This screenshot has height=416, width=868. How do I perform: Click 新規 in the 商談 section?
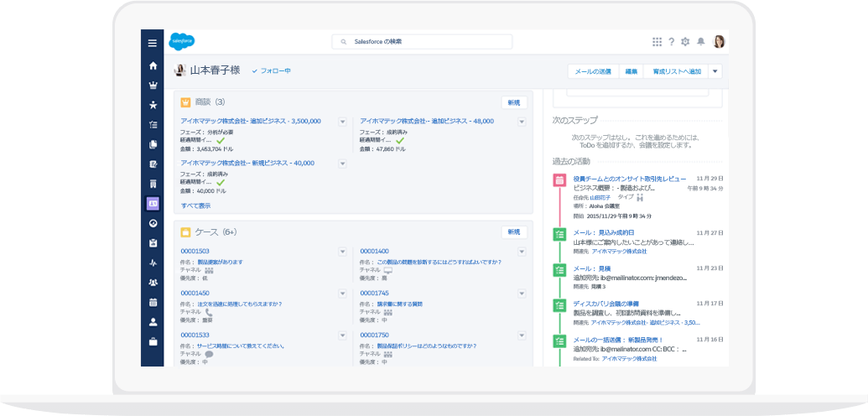(x=514, y=102)
